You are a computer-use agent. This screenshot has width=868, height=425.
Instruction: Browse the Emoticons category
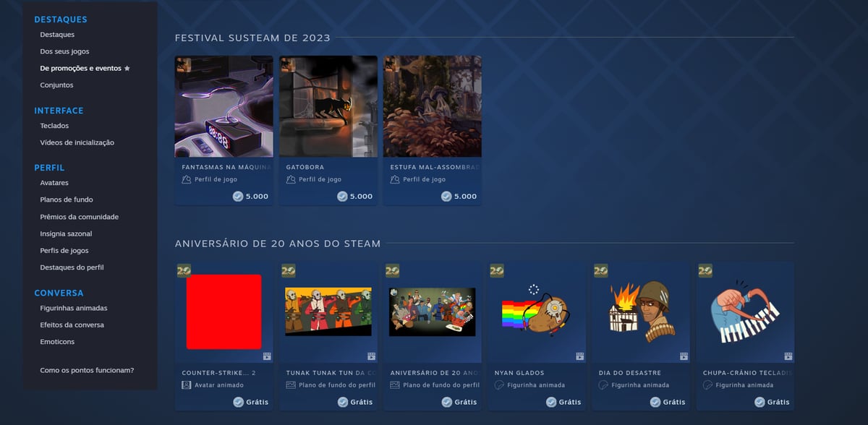click(x=57, y=342)
